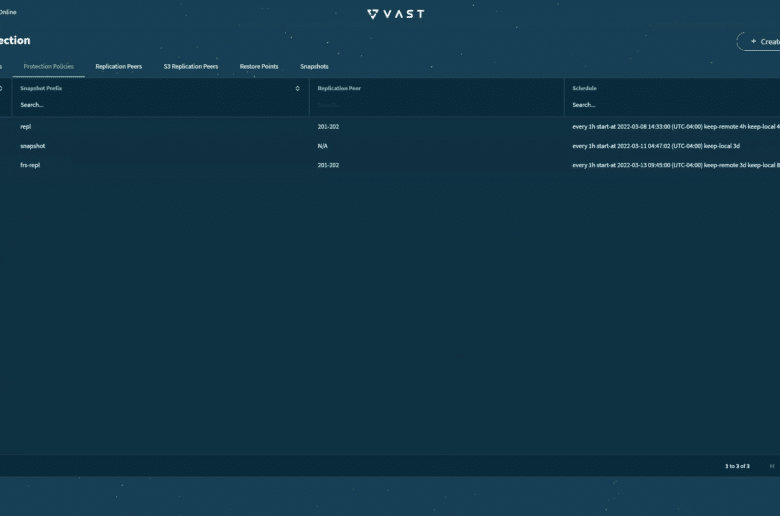Screen dimensions: 780x516
Task: Click the schedule starting 2022-03-08 14:33:00
Action: click(676, 127)
